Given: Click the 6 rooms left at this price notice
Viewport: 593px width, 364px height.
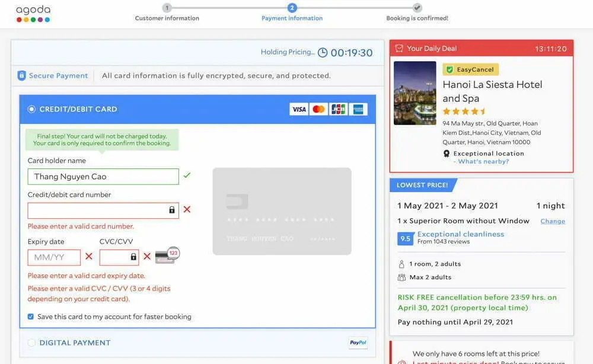Looking at the screenshot, I should tap(476, 354).
